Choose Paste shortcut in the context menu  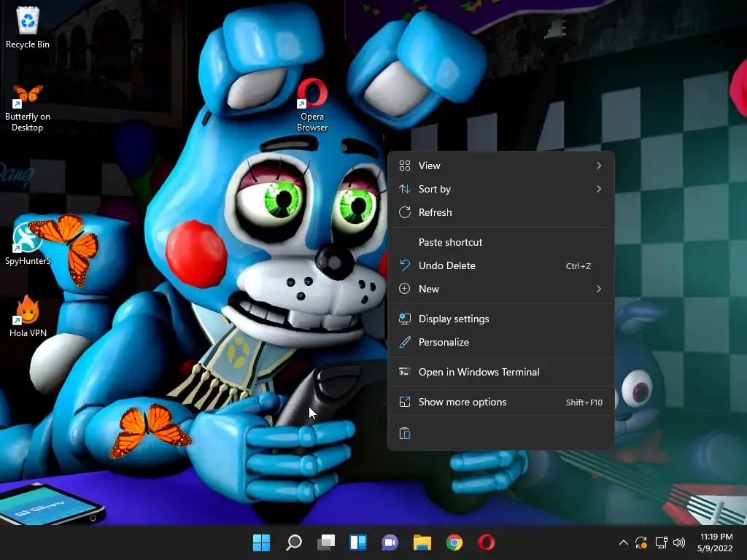(501, 242)
